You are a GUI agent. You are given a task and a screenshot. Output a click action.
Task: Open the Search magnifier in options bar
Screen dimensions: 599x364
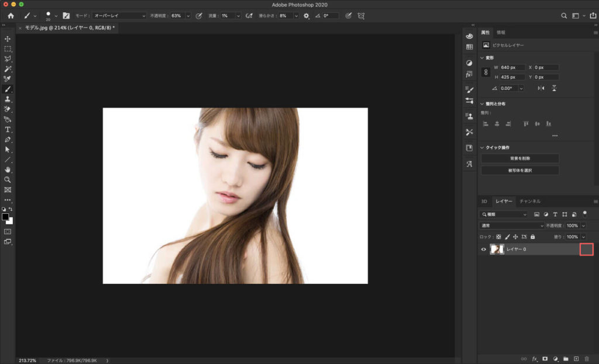(x=564, y=16)
